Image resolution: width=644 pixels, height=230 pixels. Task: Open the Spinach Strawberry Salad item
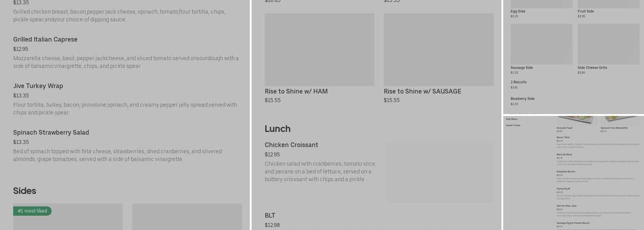click(x=51, y=132)
